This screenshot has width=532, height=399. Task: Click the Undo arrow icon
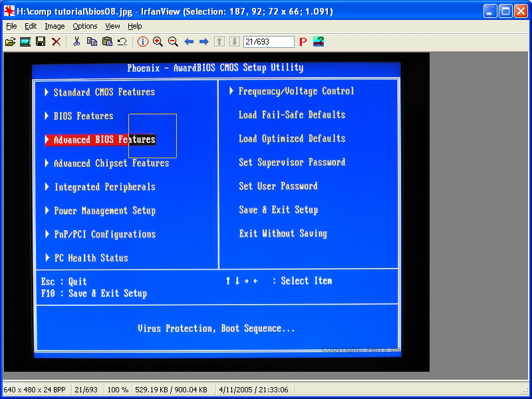122,42
